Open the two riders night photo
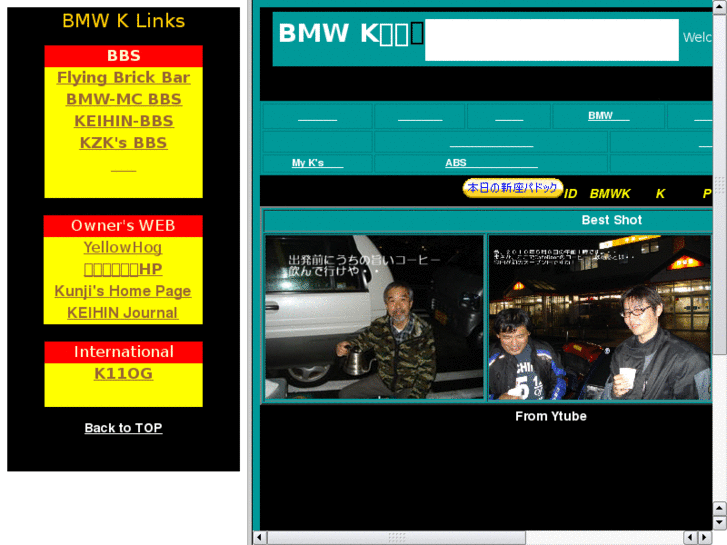 click(600, 317)
